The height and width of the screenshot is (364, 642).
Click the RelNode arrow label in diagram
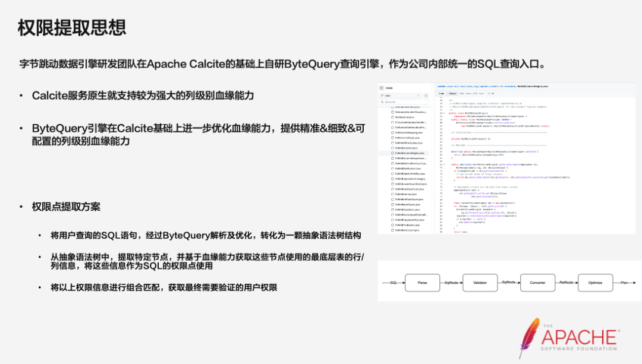(567, 282)
